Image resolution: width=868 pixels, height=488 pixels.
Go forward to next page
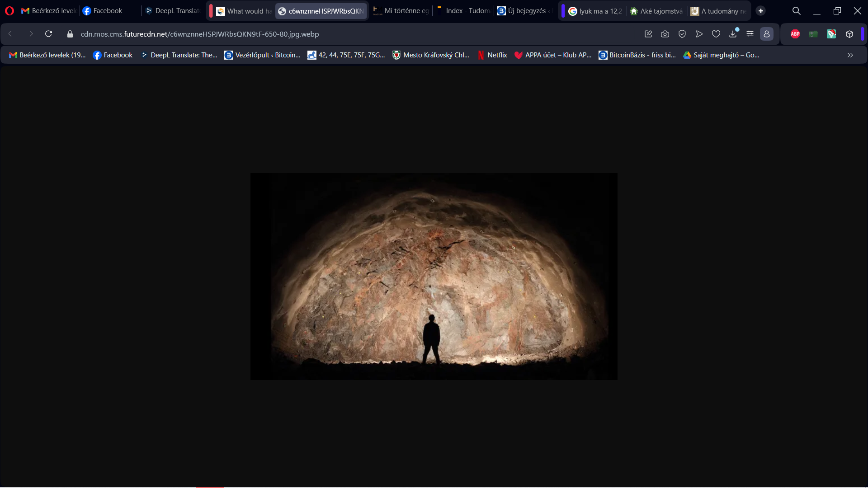tap(31, 34)
